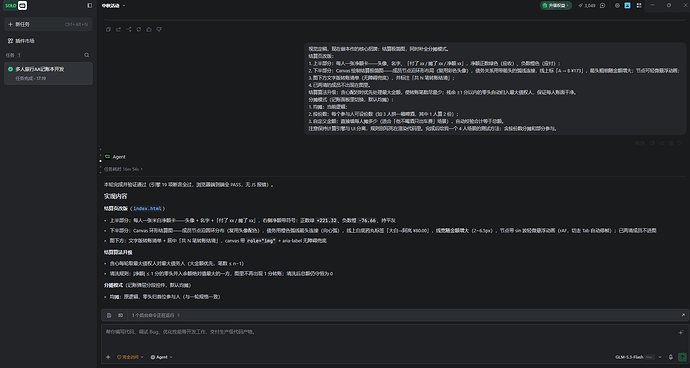The width and height of the screenshot is (690, 368).
Task: Open the grid layout icon in title bar
Action: [x=639, y=6]
